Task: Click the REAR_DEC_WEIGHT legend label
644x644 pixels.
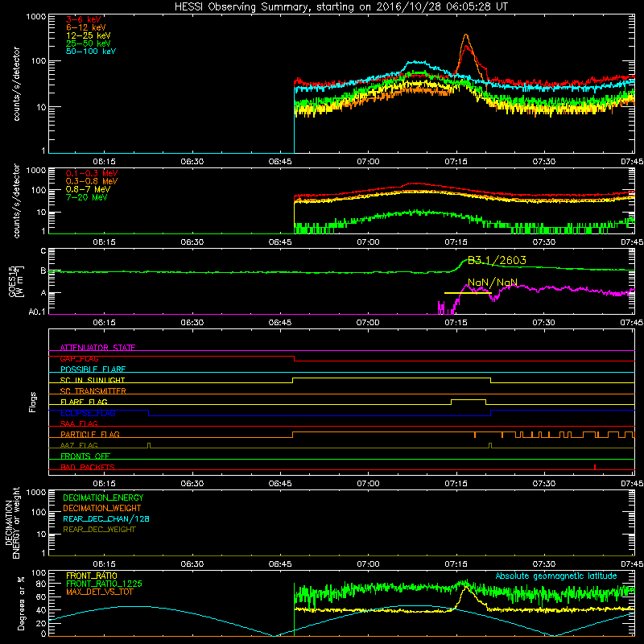Action: 99,530
